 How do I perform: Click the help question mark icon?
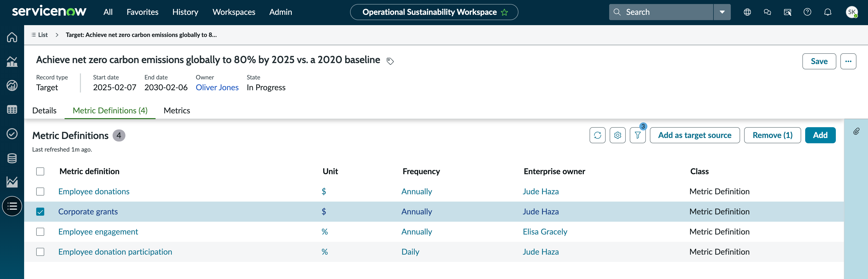[x=807, y=12]
